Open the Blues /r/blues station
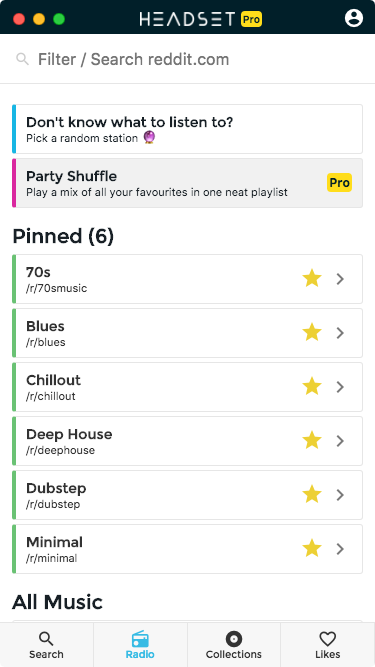Screen dimensions: 375x667 [188, 333]
